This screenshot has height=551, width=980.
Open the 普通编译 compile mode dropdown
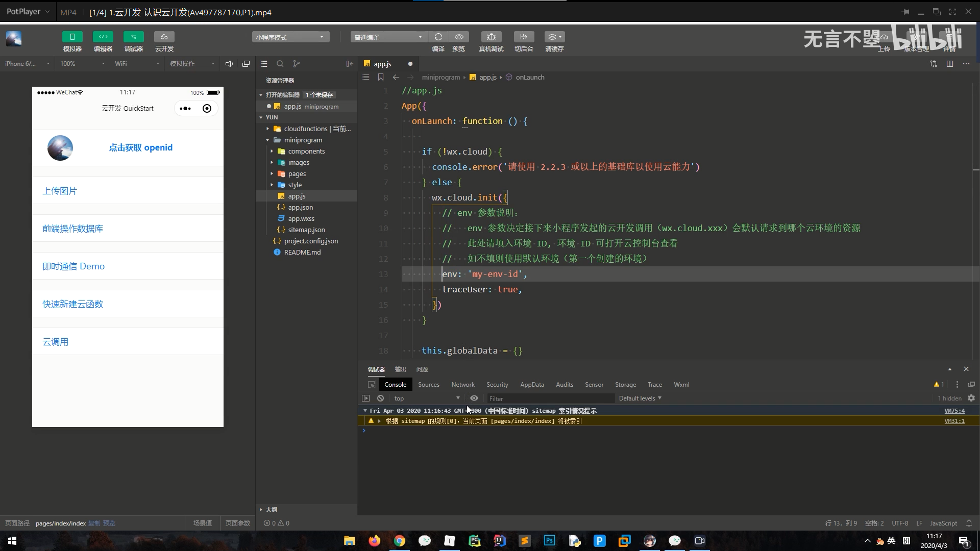(x=389, y=37)
